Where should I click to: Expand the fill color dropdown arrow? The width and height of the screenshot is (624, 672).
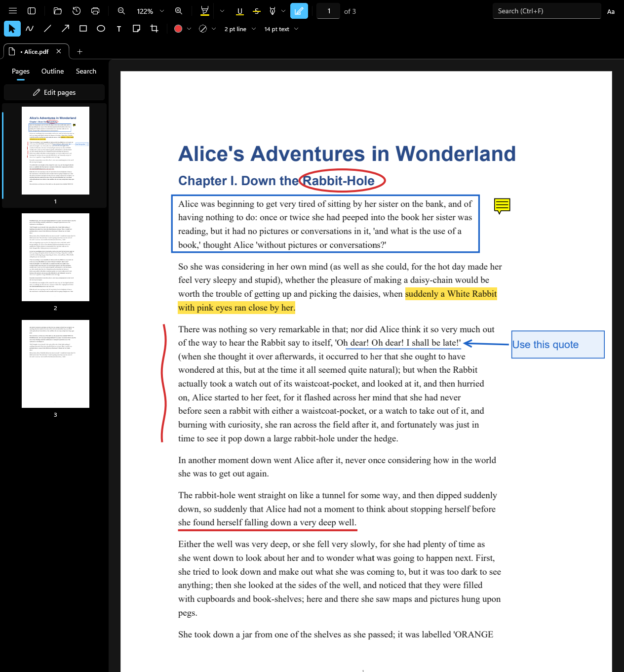click(214, 29)
